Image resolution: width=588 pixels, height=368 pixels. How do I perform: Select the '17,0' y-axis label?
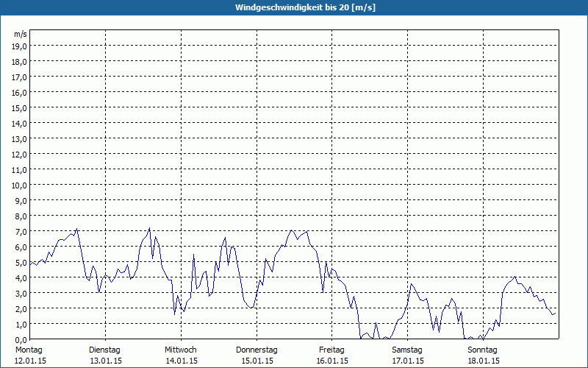click(x=19, y=77)
